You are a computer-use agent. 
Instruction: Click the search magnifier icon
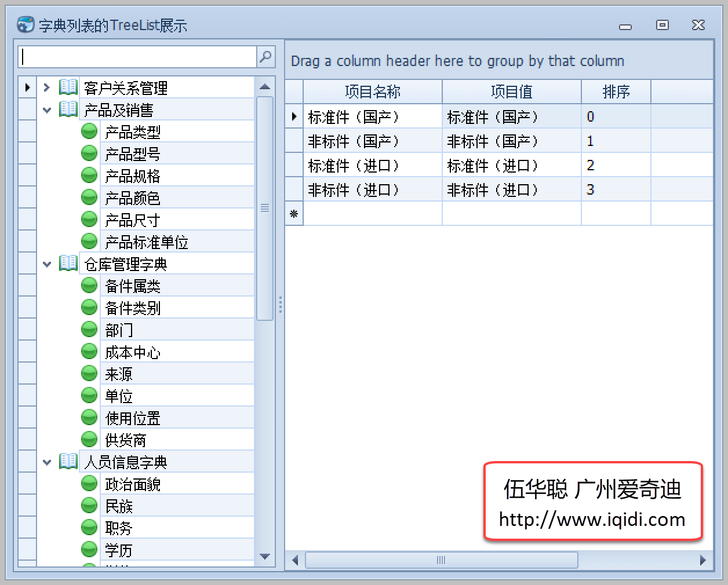[x=265, y=57]
